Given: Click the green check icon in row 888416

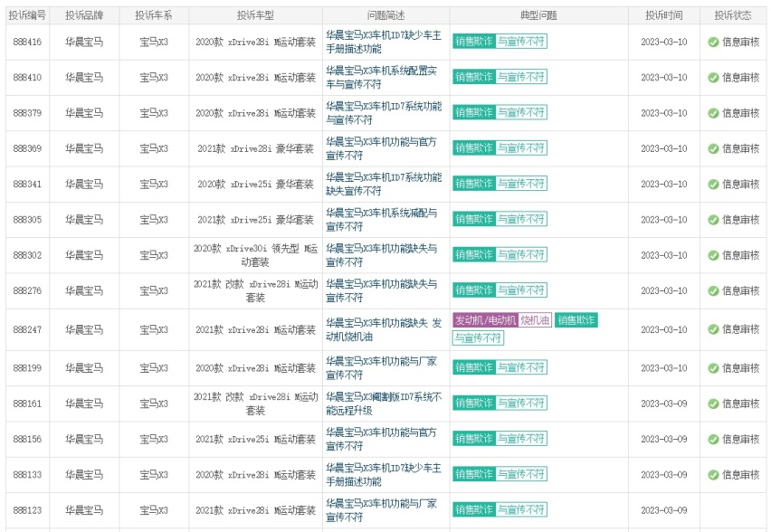Looking at the screenshot, I should click(x=713, y=43).
